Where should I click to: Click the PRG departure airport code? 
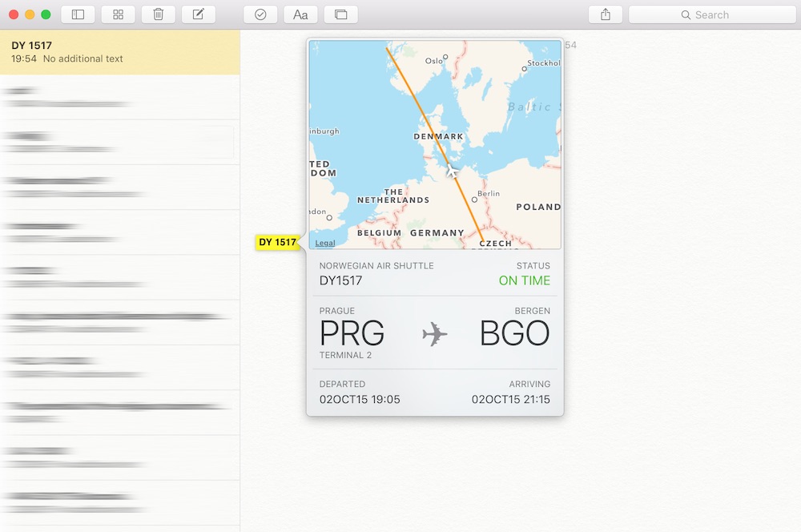(352, 332)
